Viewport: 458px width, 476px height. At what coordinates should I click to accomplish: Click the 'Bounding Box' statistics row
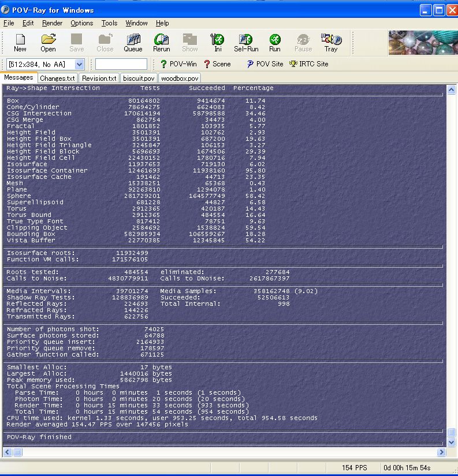136,234
